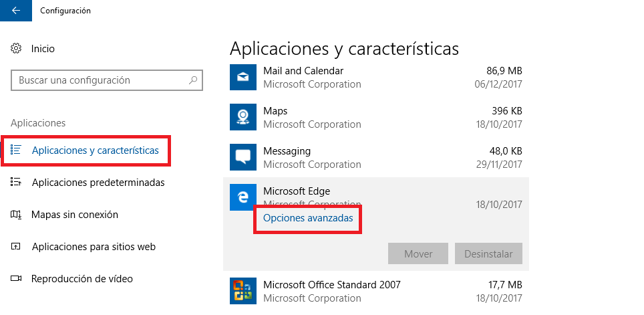Select the Maps entry name
The height and width of the screenshot is (315, 644).
pyautogui.click(x=275, y=111)
